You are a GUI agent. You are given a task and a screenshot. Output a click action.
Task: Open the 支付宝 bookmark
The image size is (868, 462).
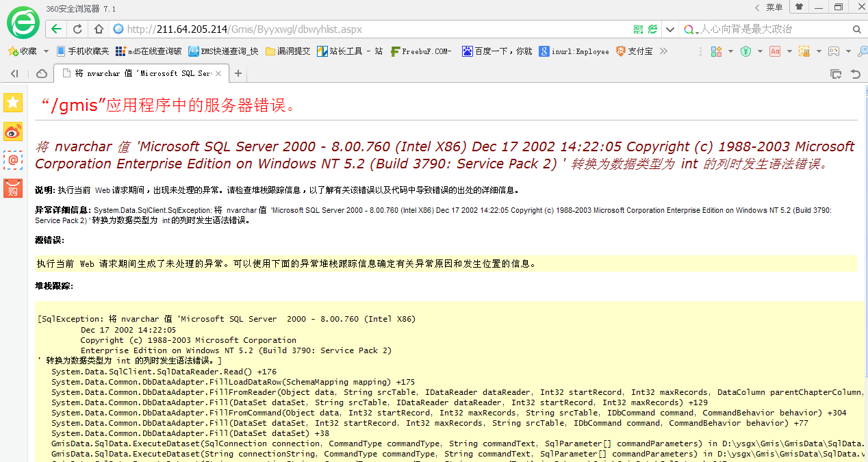click(x=634, y=51)
